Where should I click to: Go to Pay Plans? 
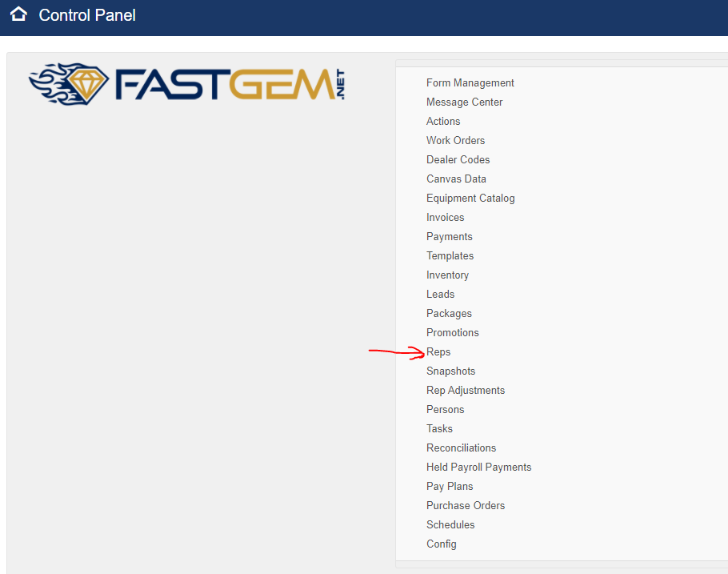450,486
